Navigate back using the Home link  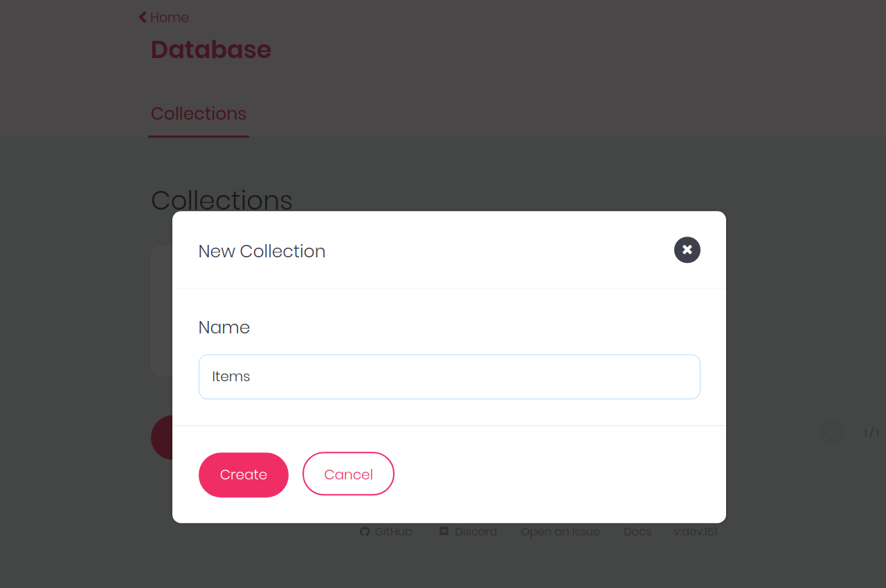tap(169, 17)
